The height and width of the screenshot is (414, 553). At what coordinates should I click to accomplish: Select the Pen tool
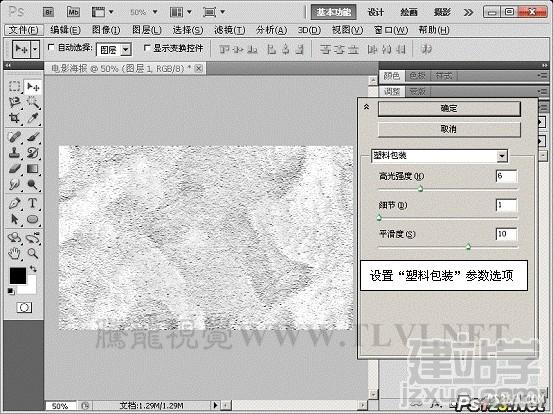pyautogui.click(x=14, y=203)
